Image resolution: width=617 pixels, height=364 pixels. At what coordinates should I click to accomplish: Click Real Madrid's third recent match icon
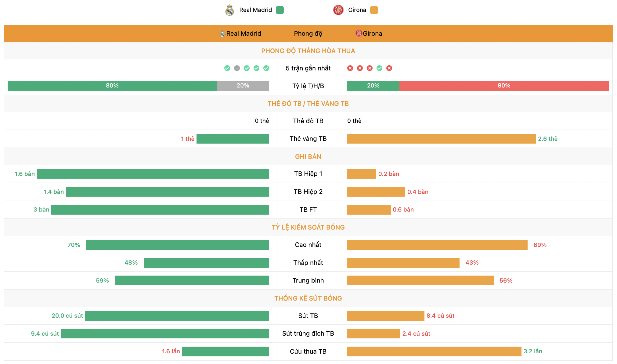pos(247,68)
